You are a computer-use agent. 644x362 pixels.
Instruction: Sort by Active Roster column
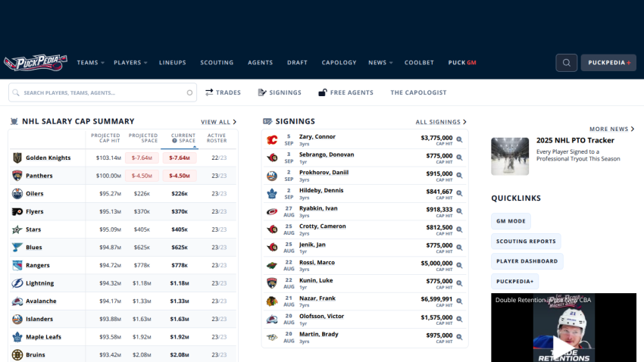click(x=217, y=138)
